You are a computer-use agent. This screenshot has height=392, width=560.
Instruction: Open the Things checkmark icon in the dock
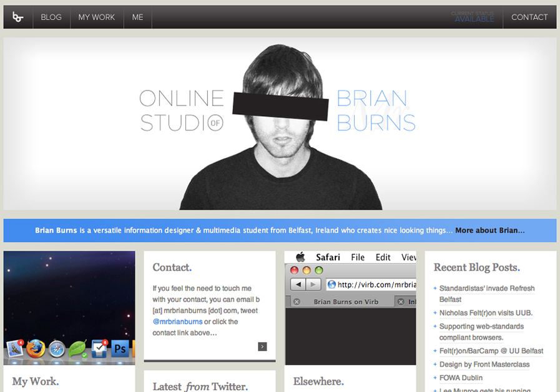(99, 348)
